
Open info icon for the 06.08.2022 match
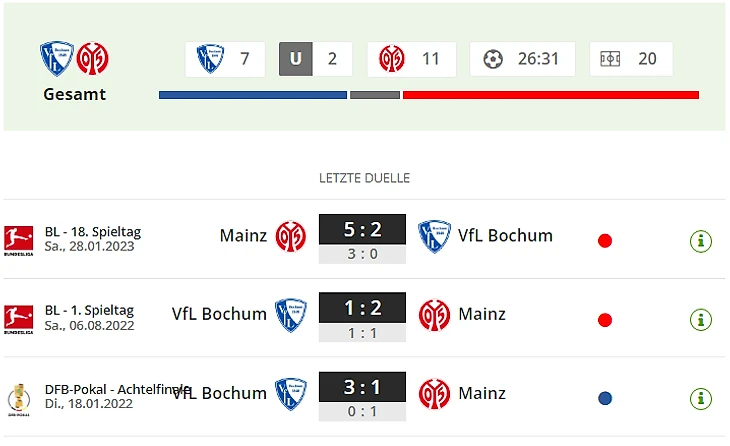(x=701, y=320)
